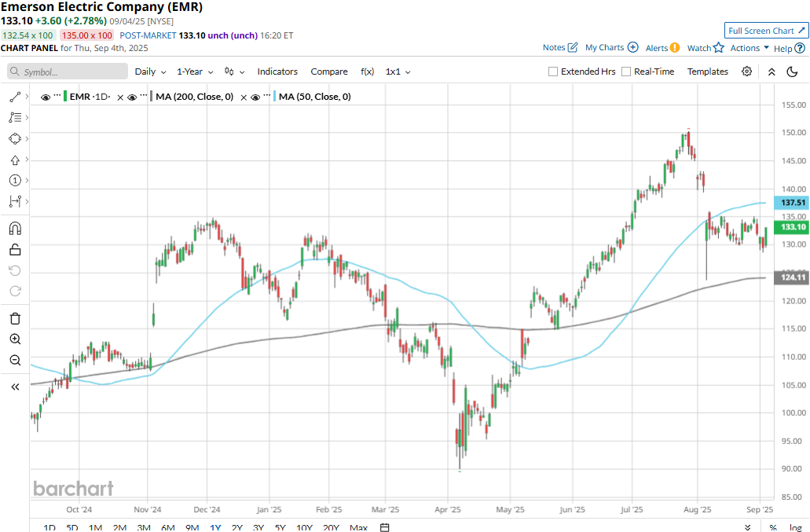The width and height of the screenshot is (810, 532).
Task: Select the Fibonacci and line-study tool
Action: click(15, 118)
